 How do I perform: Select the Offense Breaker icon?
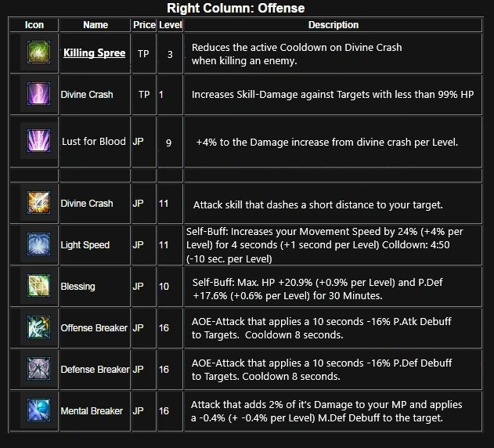pos(38,327)
